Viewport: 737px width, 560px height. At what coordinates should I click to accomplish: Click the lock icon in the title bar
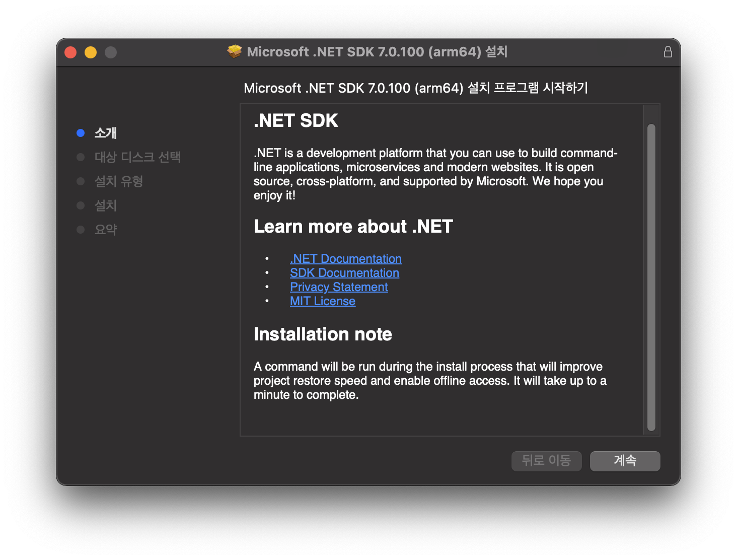(x=668, y=52)
